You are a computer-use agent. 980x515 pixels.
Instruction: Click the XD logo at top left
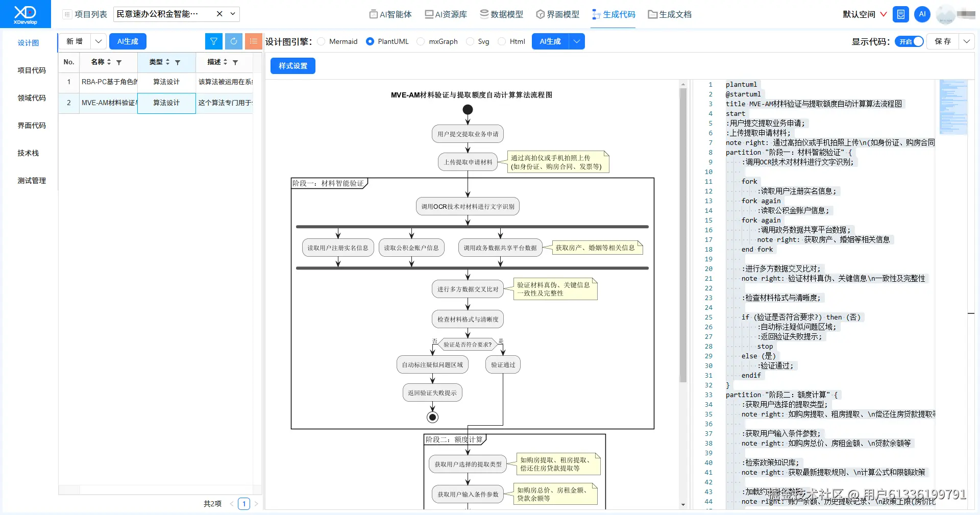click(24, 14)
